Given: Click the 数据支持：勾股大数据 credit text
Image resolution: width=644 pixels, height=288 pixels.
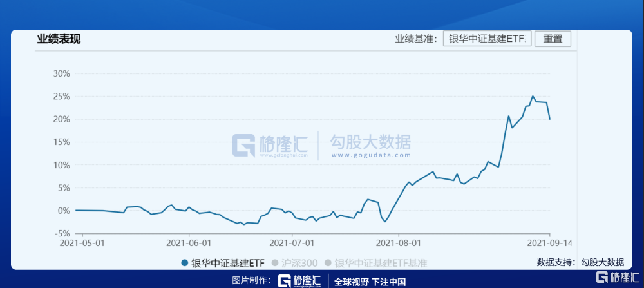Looking at the screenshot, I should click(x=580, y=262).
